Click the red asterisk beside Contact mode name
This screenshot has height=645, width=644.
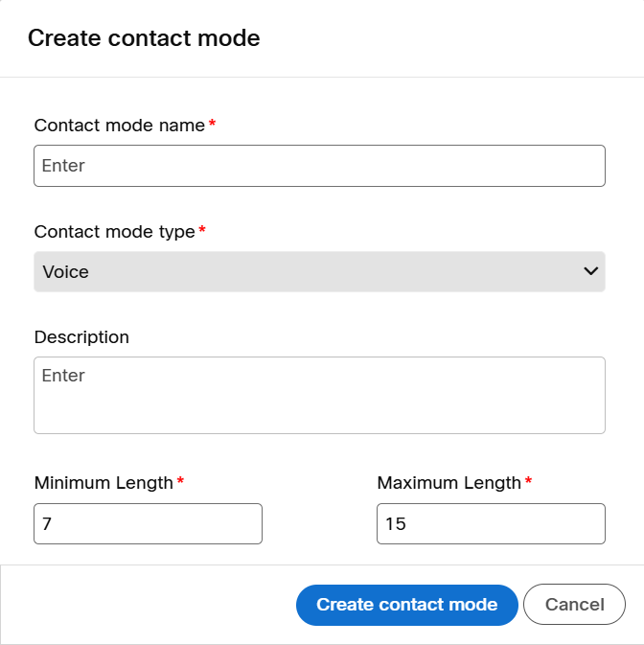coord(212,125)
